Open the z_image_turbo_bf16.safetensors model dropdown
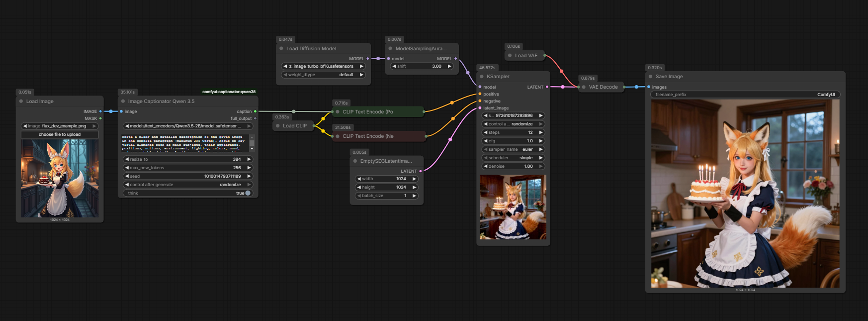Screen dimensions: 868x321 [323, 66]
